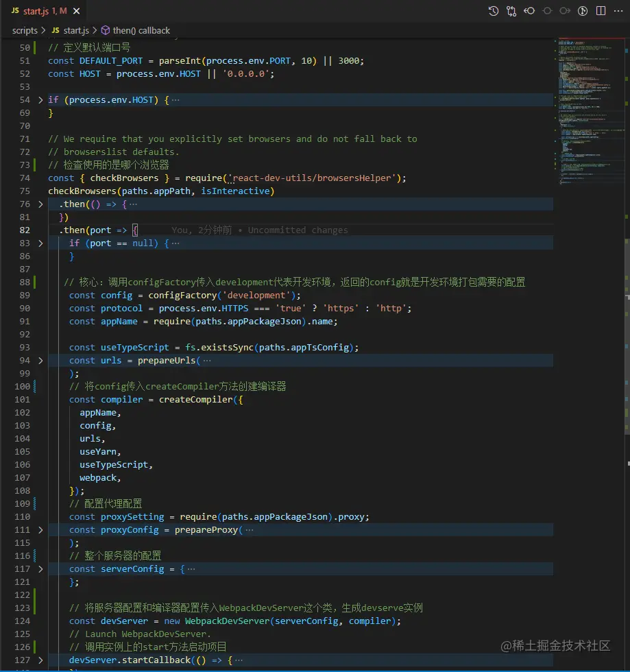Expand folded devServer.startCallback at line 127
Screen dimensions: 630x672
click(40, 660)
